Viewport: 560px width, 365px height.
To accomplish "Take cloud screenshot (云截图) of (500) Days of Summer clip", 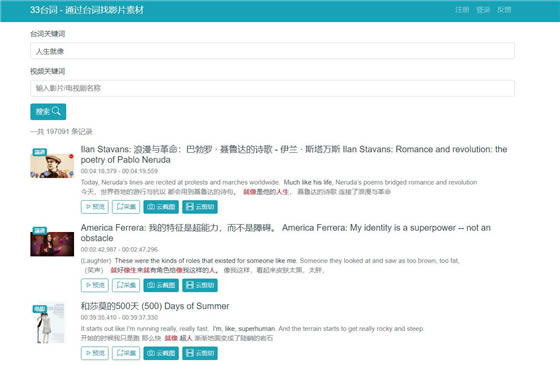I will click(161, 353).
